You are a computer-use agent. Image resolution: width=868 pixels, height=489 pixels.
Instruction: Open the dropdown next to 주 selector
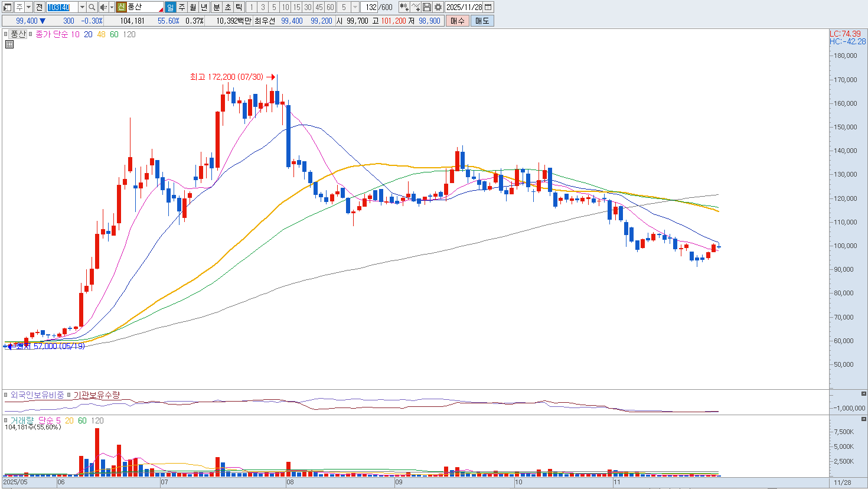(28, 7)
